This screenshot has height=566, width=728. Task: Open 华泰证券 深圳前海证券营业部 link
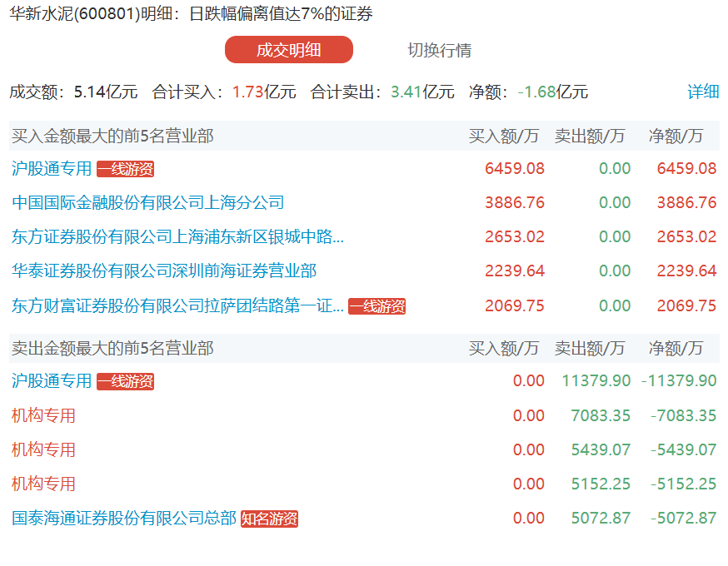point(164,271)
